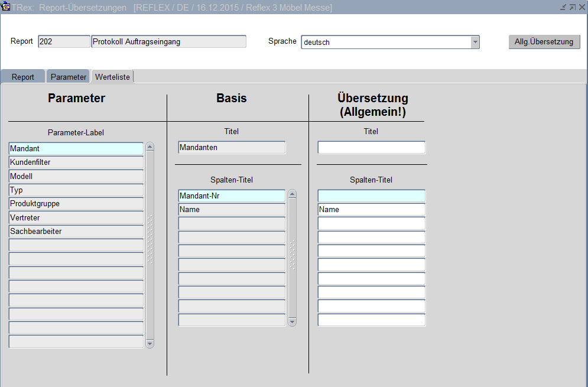
Task: Click the TRex application icon in title bar
Action: click(6, 7)
